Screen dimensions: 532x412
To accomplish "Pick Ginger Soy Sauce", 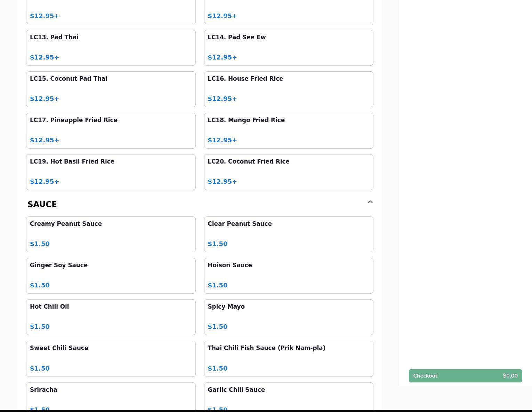I will (x=111, y=276).
